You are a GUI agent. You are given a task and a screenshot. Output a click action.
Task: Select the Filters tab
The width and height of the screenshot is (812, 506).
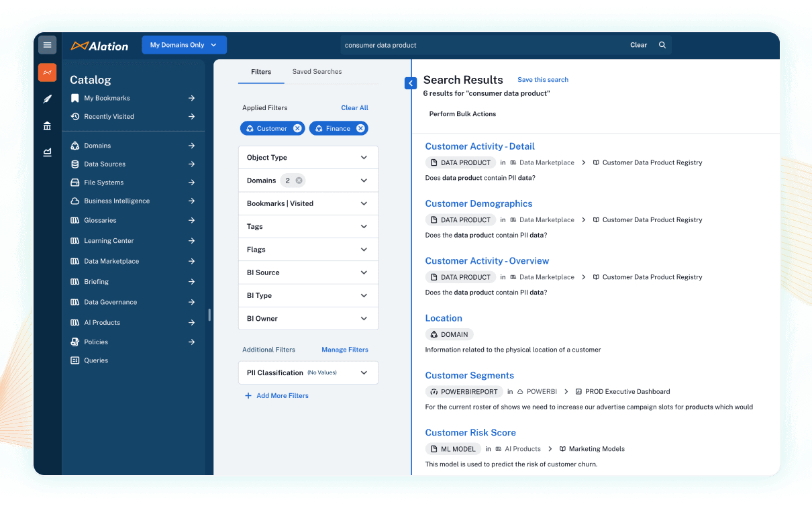(x=261, y=71)
